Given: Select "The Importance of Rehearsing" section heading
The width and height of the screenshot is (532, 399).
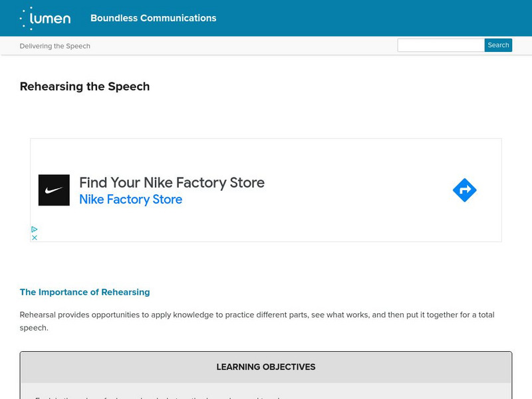Looking at the screenshot, I should point(84,292).
